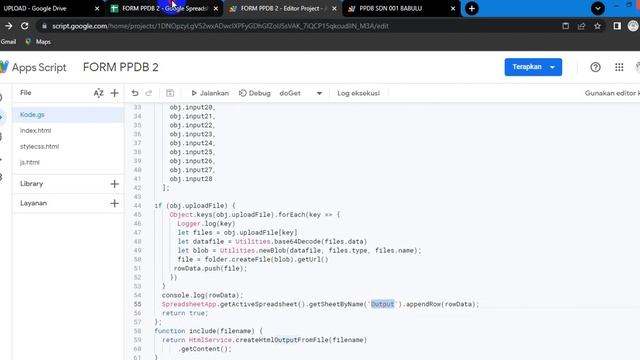Click the 'return true;' line
The image size is (640, 360).
point(185,313)
